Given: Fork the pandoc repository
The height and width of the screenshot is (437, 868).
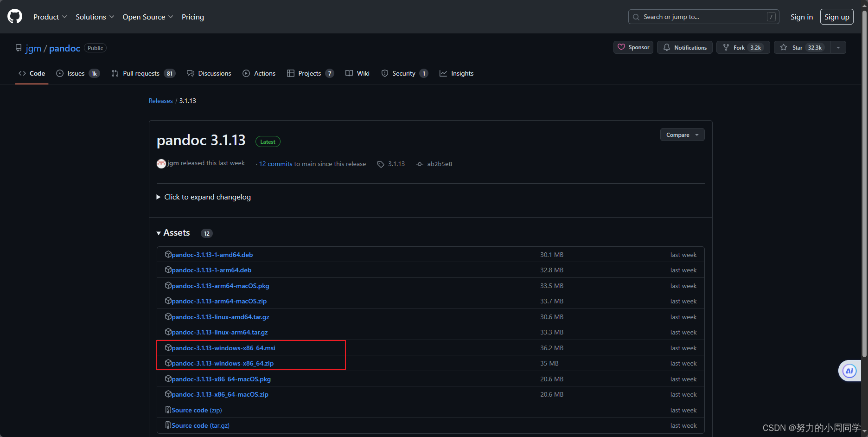Looking at the screenshot, I should coord(743,47).
